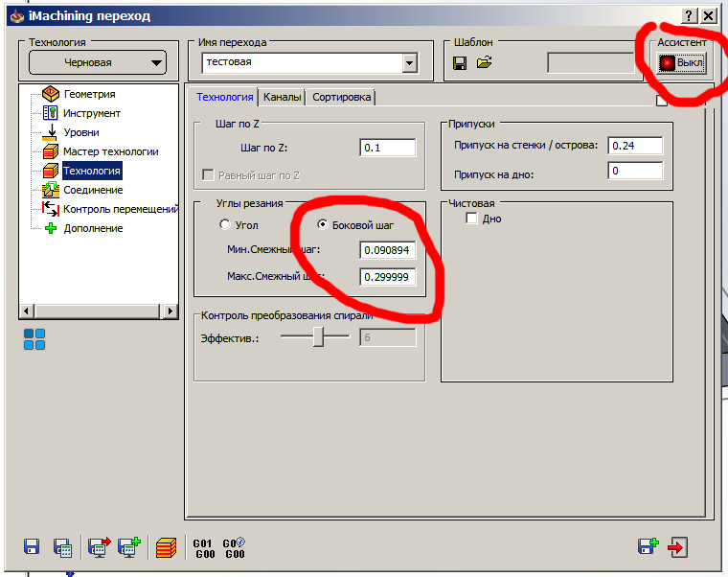
Task: Click the empty Шаблон name field
Action: 591,62
